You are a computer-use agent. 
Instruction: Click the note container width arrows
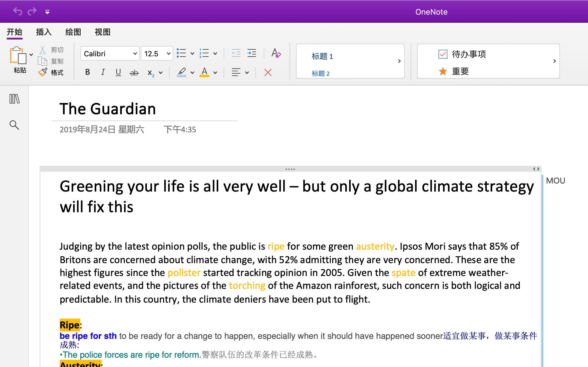[536, 169]
